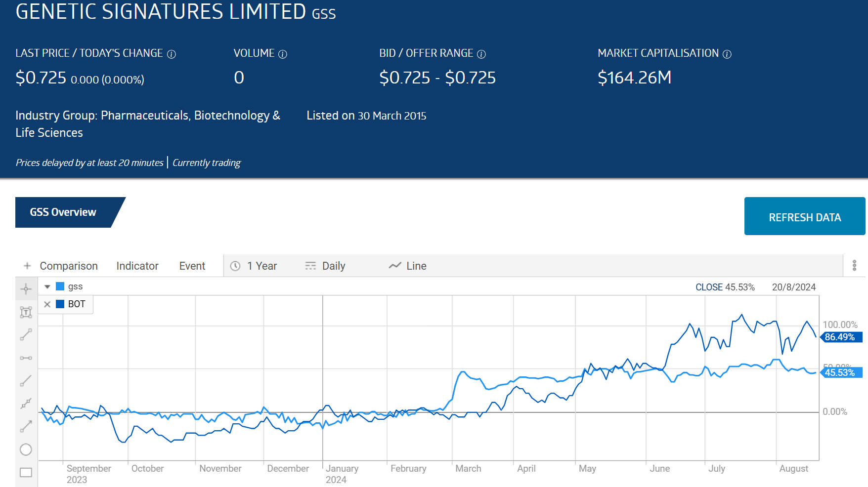The width and height of the screenshot is (868, 487).
Task: Select the rectangle drawing tool
Action: point(26,472)
